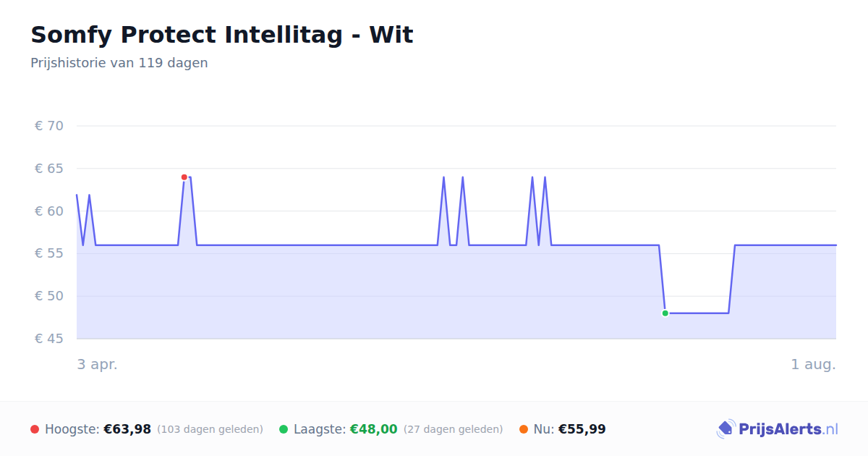Click the Prijshistorie van 119 dagen subtitle
The image size is (868, 456).
click(x=119, y=63)
